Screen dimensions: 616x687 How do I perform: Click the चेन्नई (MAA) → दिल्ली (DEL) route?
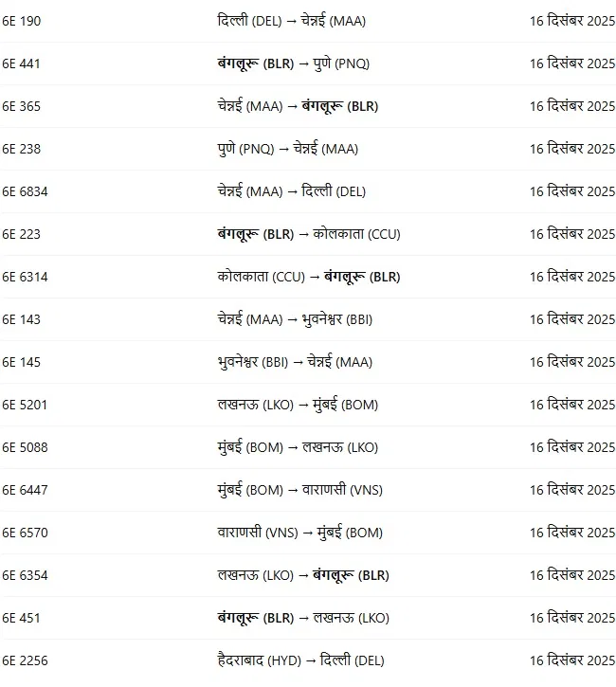pos(291,191)
